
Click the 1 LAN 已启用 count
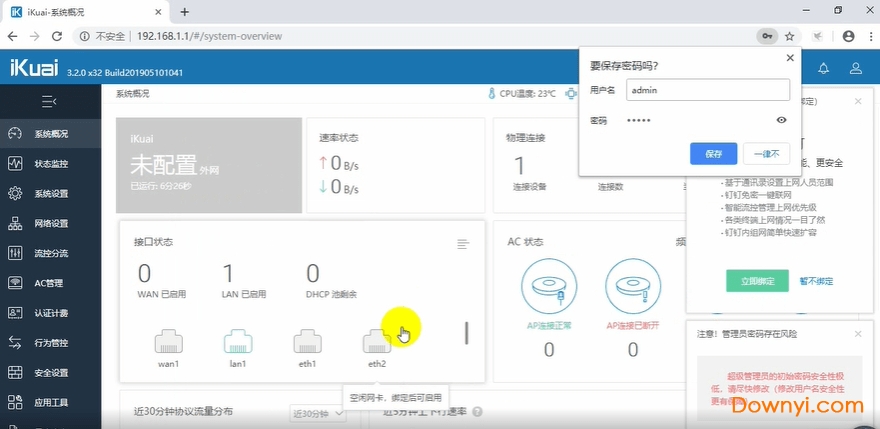(228, 273)
